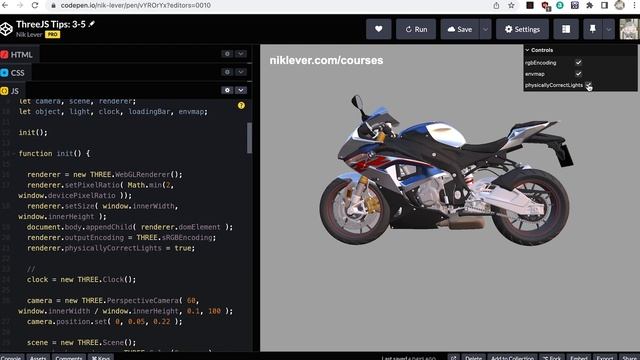Click the 'ThreeJS Tips: 3-5' title
Viewport: 640px width, 360px height.
(x=51, y=24)
